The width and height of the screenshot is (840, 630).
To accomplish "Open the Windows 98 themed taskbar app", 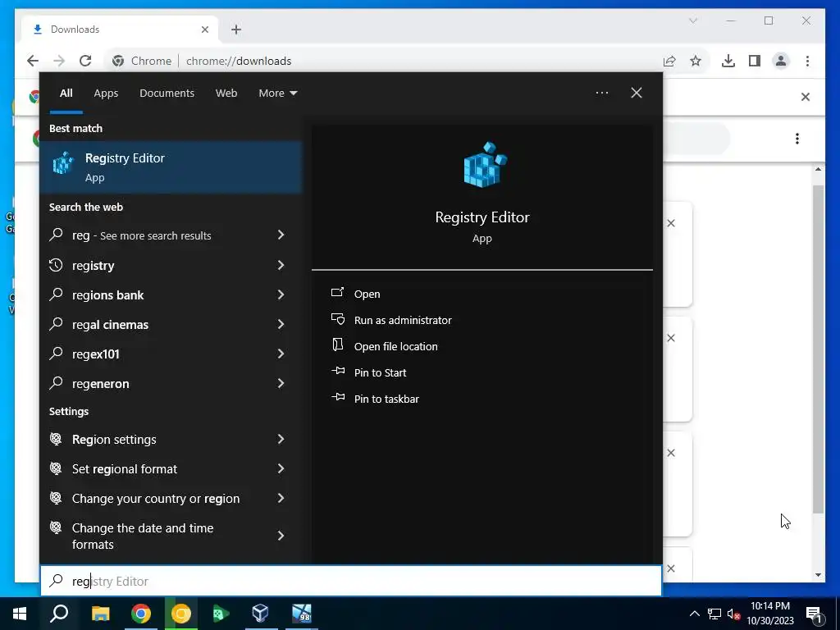I will 301,614.
